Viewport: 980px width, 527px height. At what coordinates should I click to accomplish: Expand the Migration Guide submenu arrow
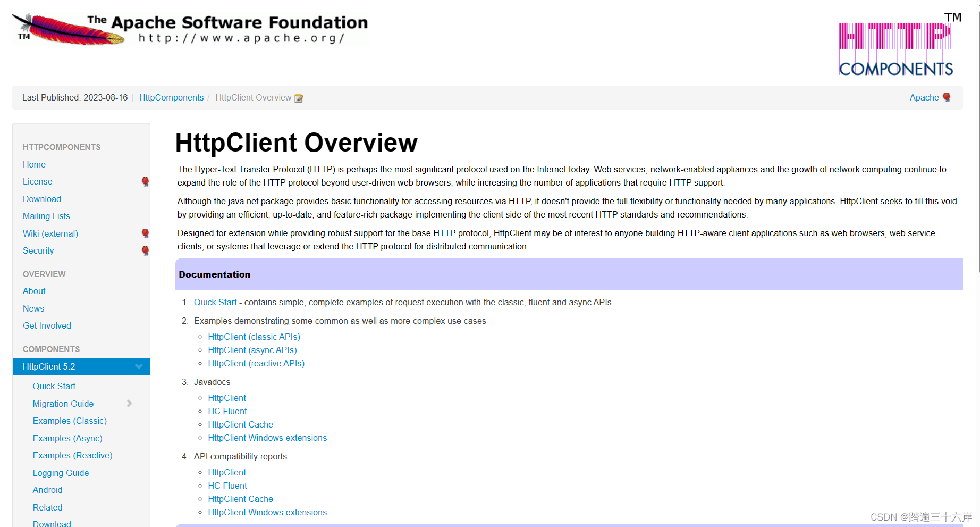pyautogui.click(x=129, y=404)
